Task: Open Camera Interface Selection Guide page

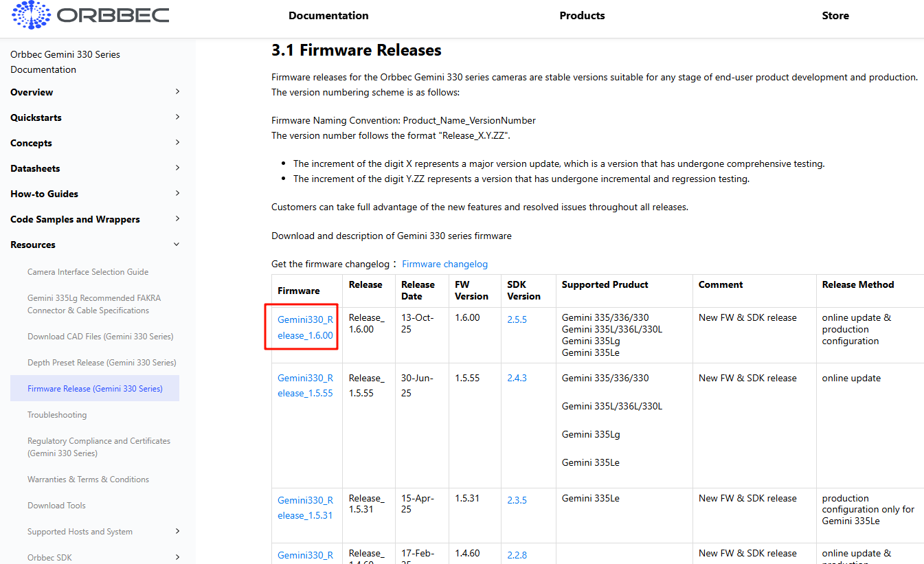Action: pos(88,272)
